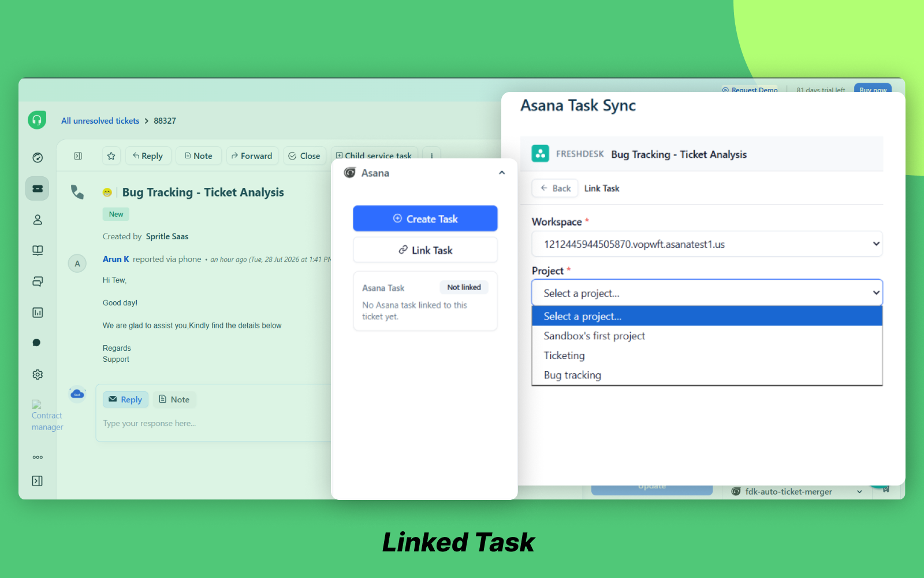Click the Spritle Saas creator name
Image resolution: width=924 pixels, height=578 pixels.
pos(167,236)
